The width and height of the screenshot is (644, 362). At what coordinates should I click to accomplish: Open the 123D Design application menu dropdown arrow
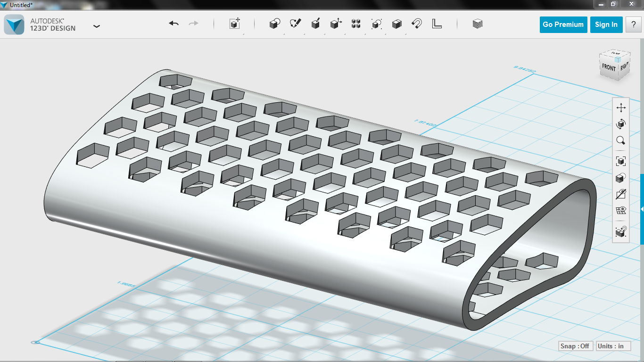(x=97, y=26)
